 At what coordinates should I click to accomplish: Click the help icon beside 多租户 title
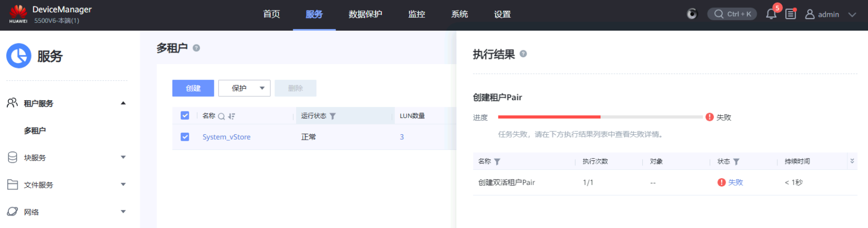[x=197, y=48]
